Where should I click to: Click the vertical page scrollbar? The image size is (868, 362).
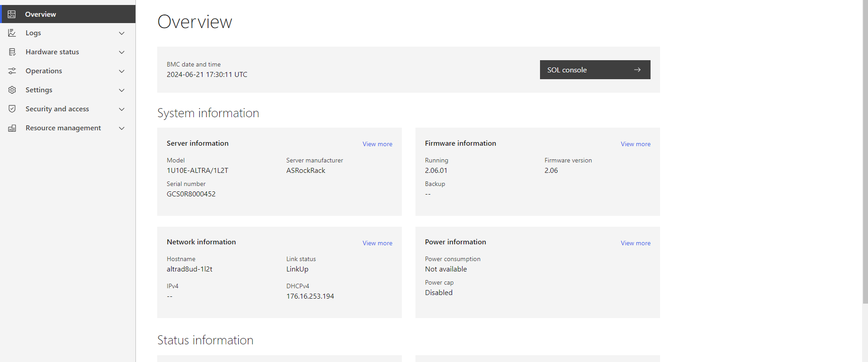point(865,152)
